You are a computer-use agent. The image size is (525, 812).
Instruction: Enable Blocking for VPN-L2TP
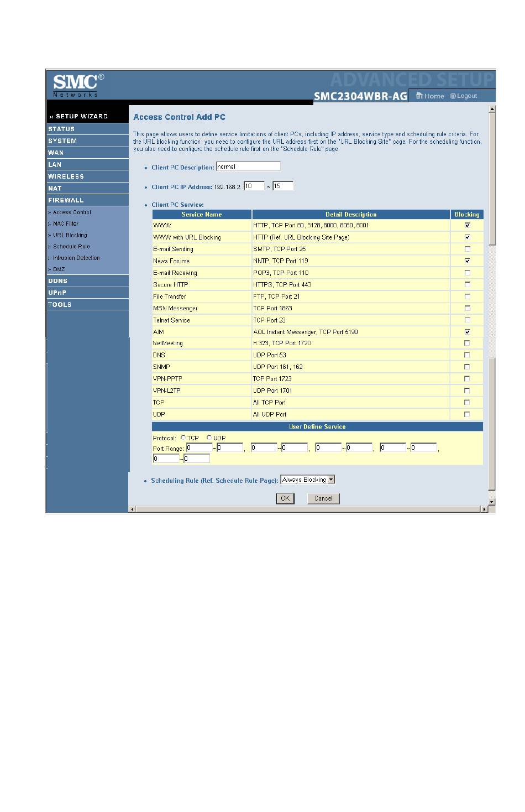click(468, 391)
